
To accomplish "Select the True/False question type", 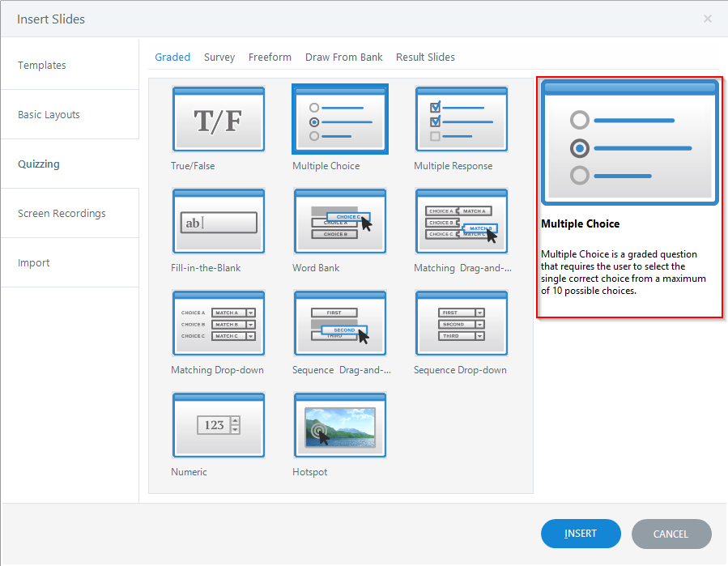I will click(218, 119).
